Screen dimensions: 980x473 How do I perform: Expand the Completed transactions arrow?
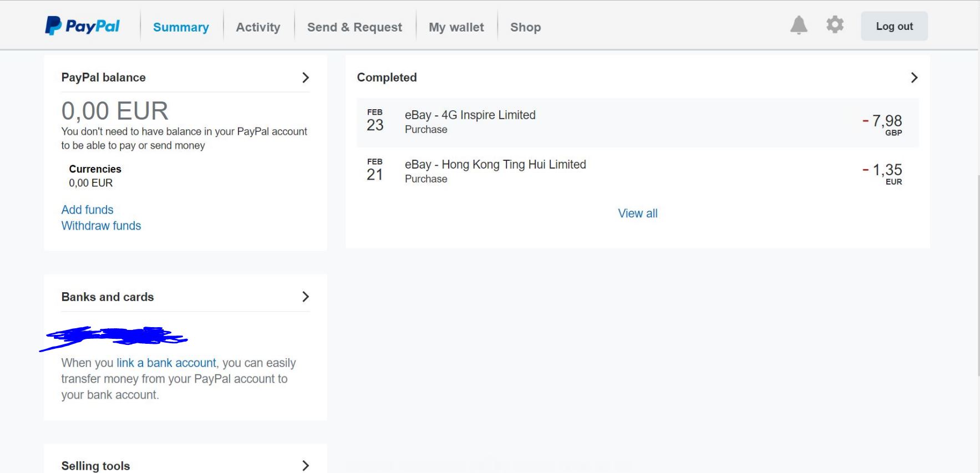point(914,78)
